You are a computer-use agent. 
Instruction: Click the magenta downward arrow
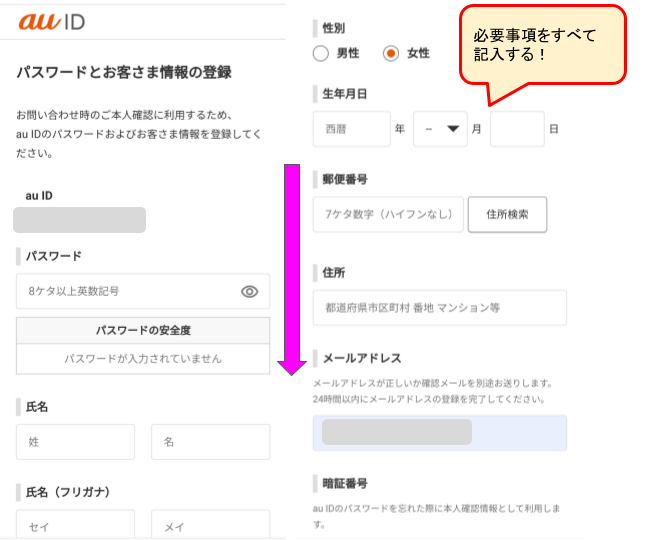(x=292, y=269)
